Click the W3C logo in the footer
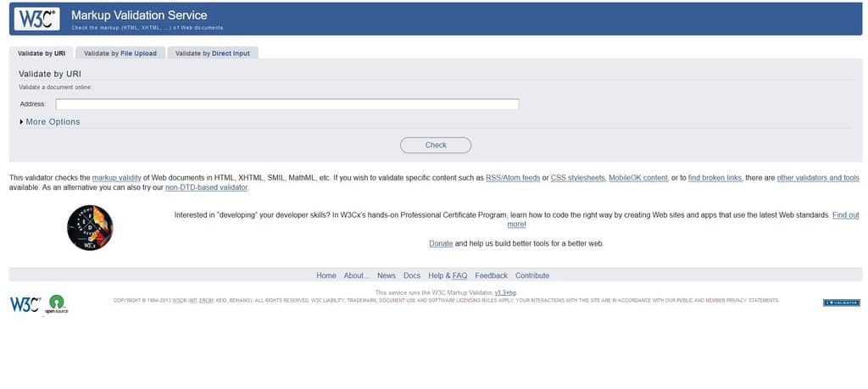This screenshot has width=868, height=389. tap(25, 304)
